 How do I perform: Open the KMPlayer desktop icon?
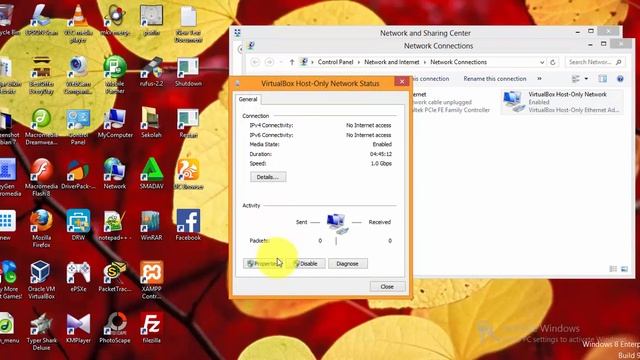[x=78, y=329]
